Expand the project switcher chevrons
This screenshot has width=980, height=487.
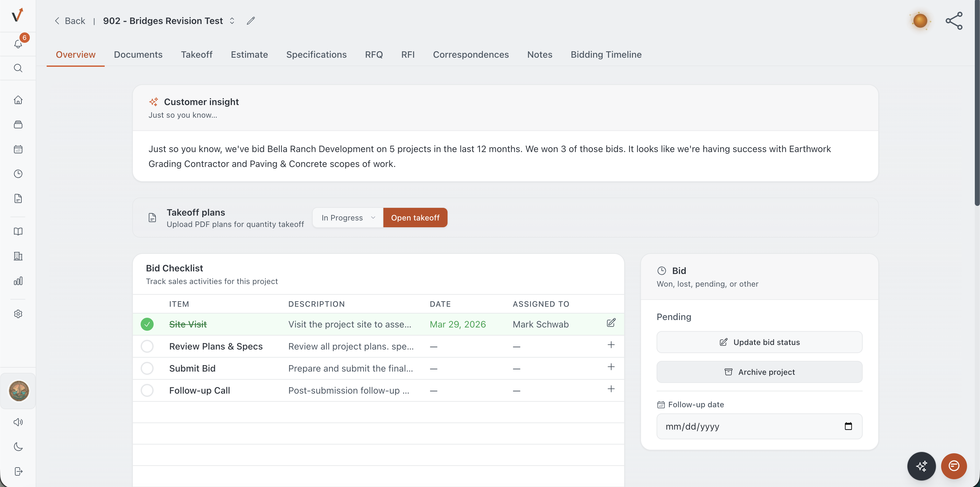pos(232,20)
